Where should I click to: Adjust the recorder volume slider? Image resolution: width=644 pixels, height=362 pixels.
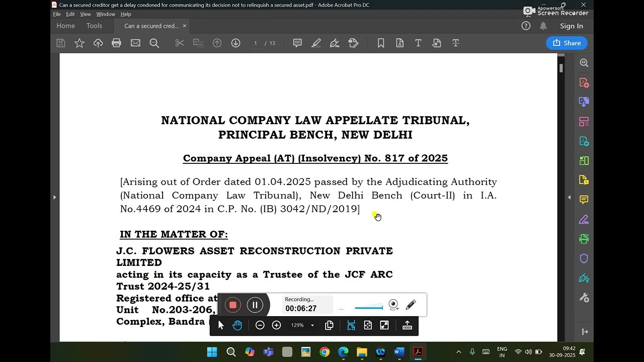click(369, 308)
